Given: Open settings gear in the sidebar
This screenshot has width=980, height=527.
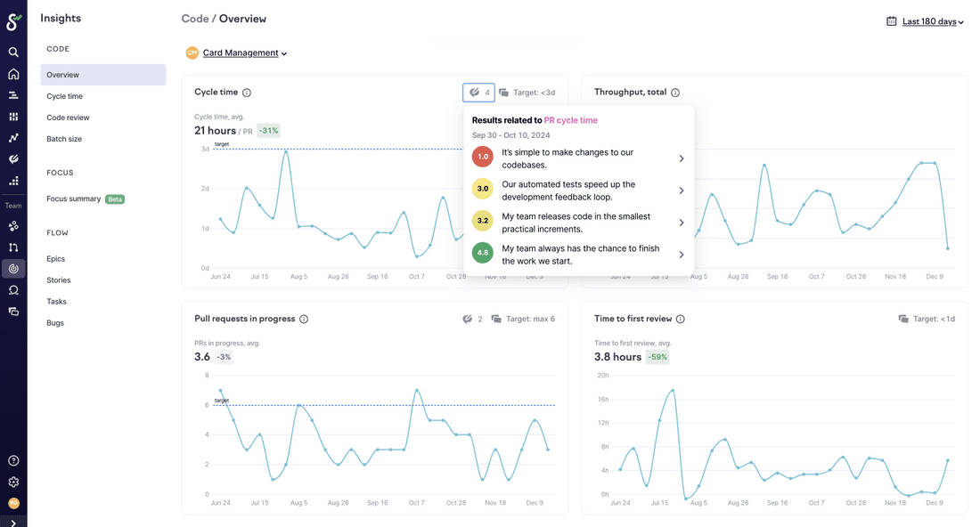Looking at the screenshot, I should (x=13, y=482).
